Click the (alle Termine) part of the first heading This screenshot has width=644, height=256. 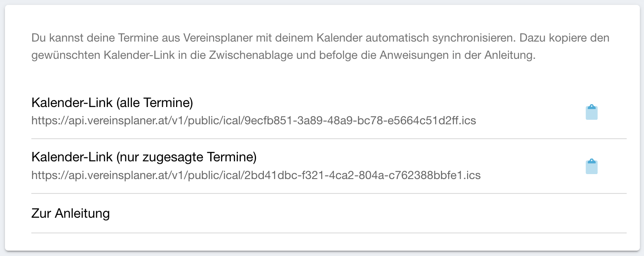[x=155, y=103]
